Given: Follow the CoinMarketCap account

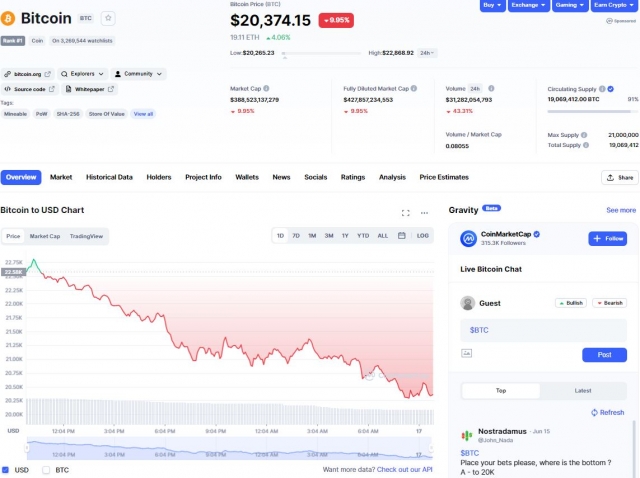Looking at the screenshot, I should tap(607, 238).
